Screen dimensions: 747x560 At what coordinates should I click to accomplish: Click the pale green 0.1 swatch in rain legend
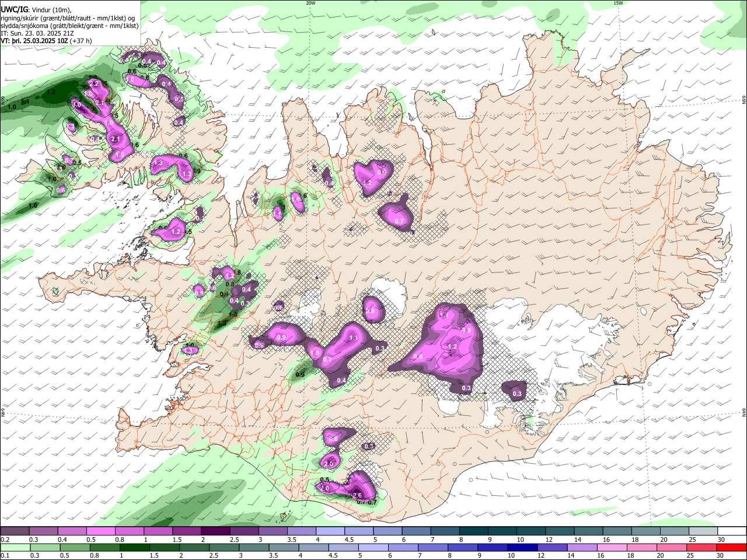coord(15,547)
